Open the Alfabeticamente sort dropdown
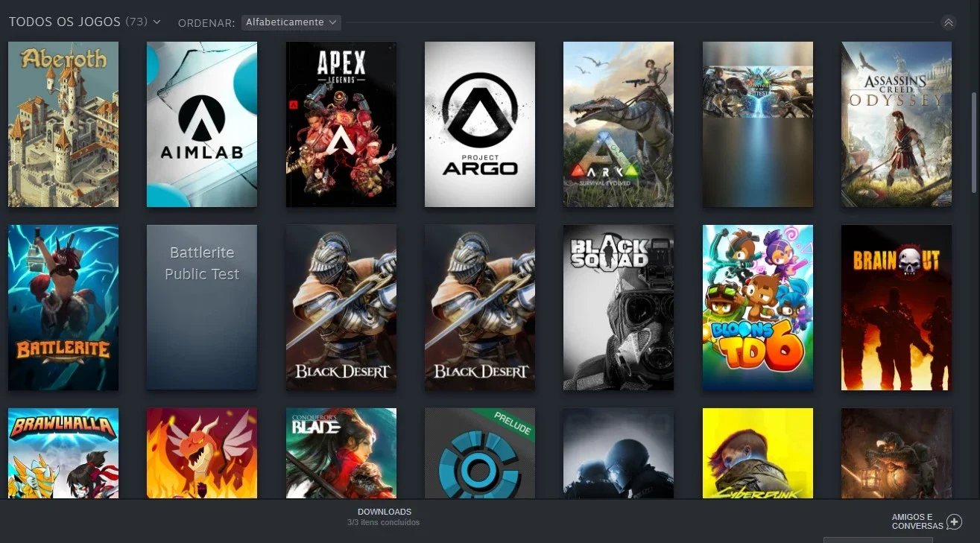 click(291, 22)
